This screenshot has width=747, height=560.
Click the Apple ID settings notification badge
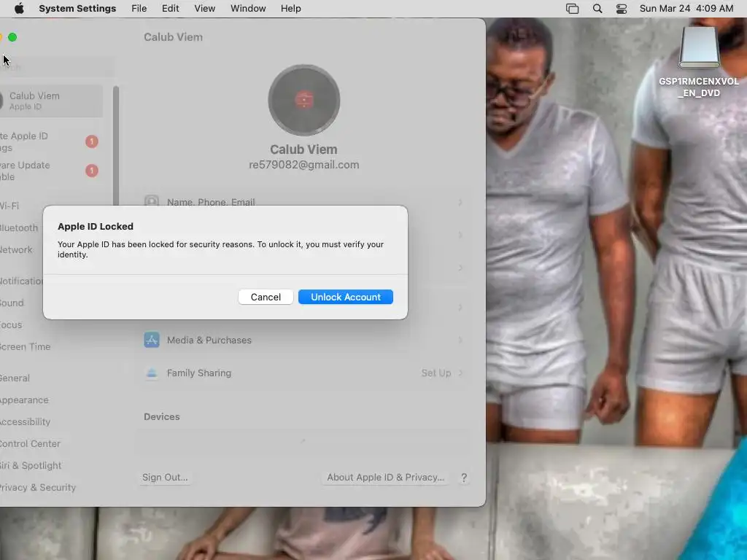[92, 141]
